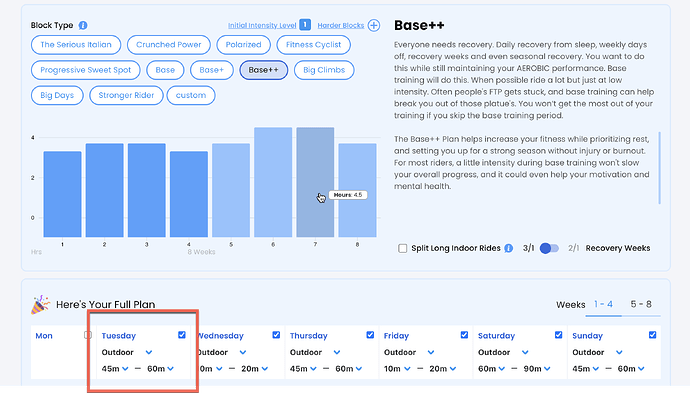
Task: Uncheck the Sunday checkbox
Action: pyautogui.click(x=652, y=335)
